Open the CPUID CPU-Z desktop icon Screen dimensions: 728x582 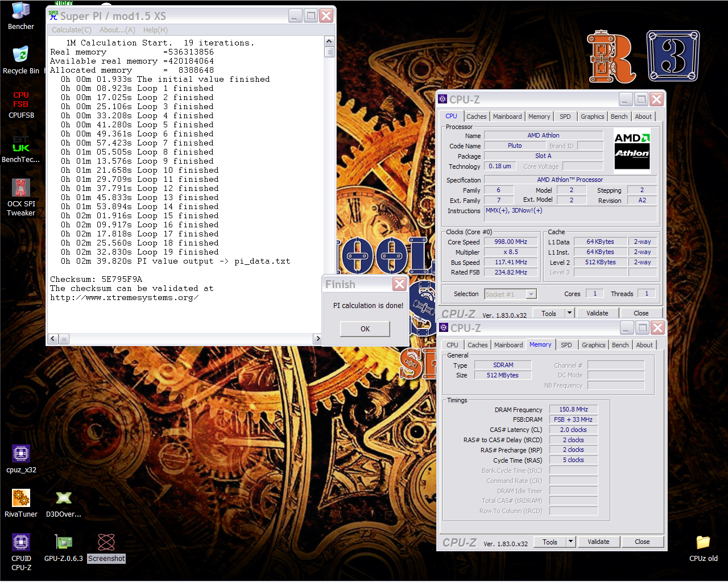tap(21, 552)
